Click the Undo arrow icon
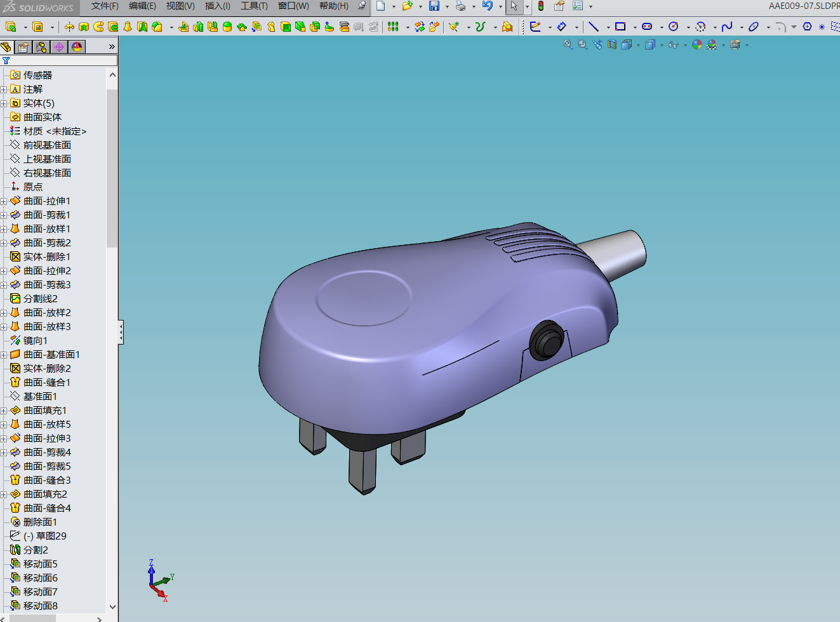The height and width of the screenshot is (622, 840). 488,6
